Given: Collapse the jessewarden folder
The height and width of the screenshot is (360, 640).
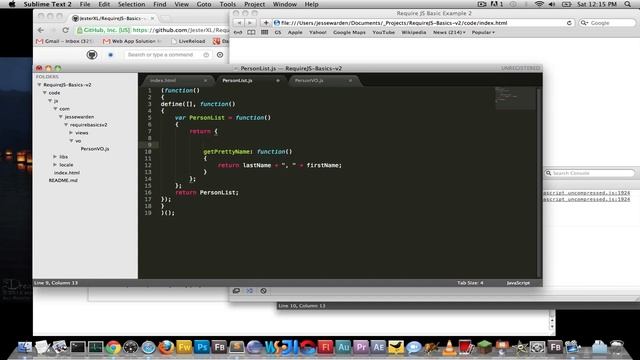Looking at the screenshot, I should (61, 117).
